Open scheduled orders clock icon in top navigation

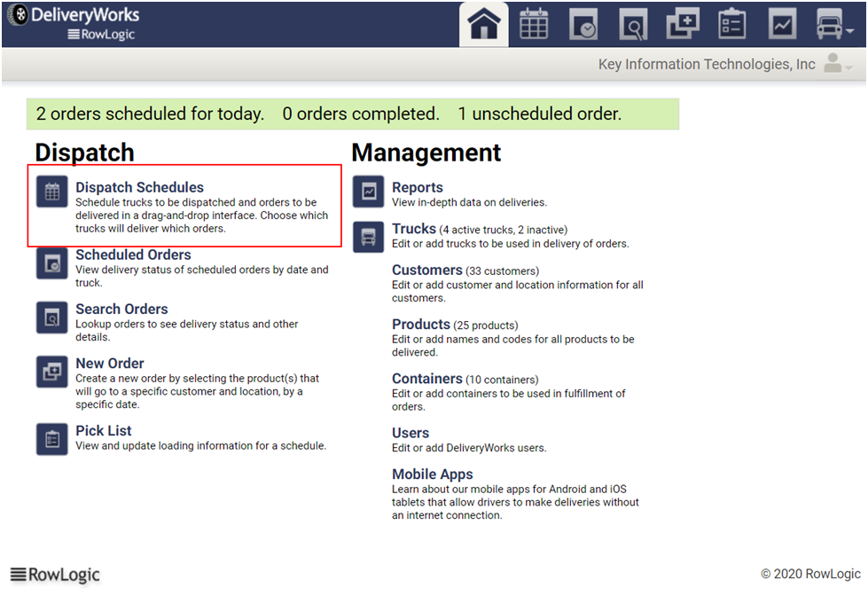[x=583, y=24]
